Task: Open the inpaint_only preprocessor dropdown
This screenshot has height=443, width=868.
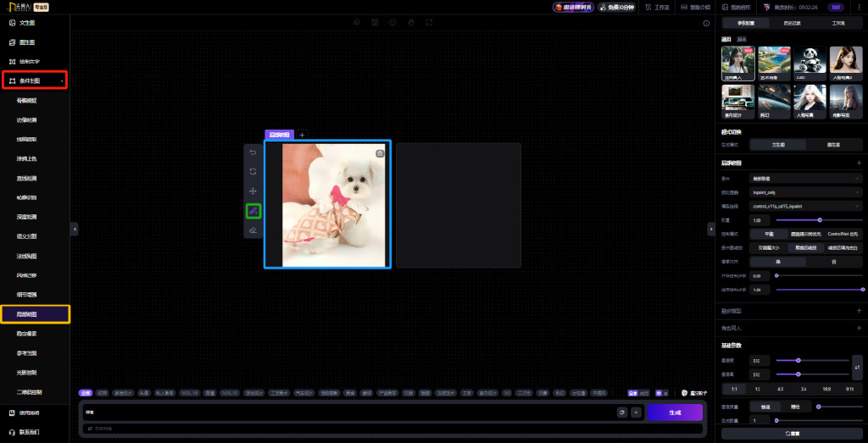Action: point(806,192)
